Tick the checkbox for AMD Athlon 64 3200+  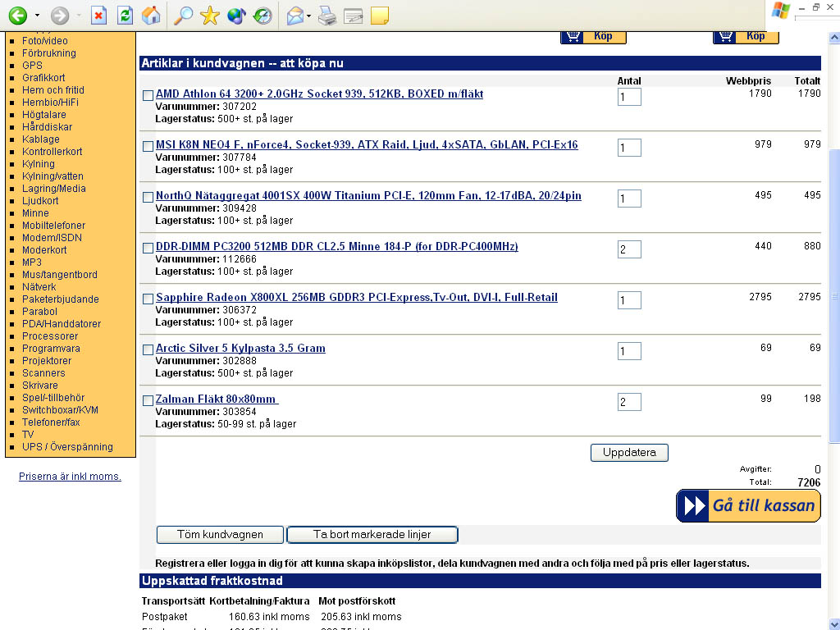pos(148,95)
